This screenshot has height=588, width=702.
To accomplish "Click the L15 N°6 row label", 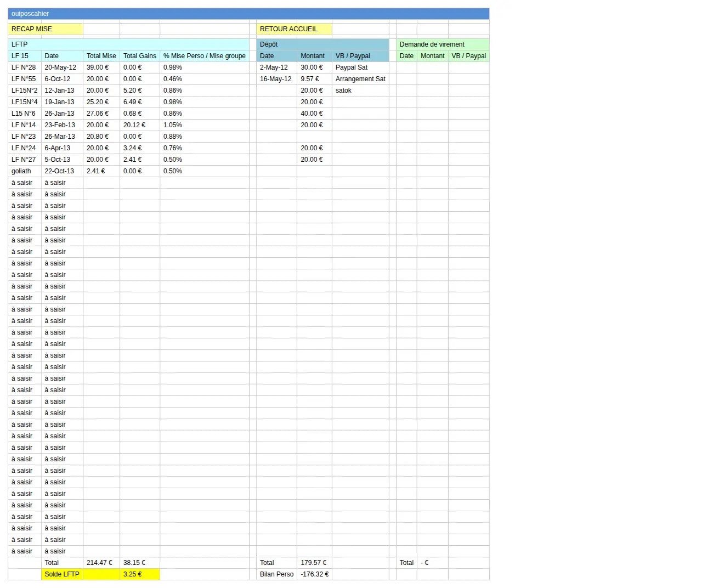I will click(x=25, y=114).
